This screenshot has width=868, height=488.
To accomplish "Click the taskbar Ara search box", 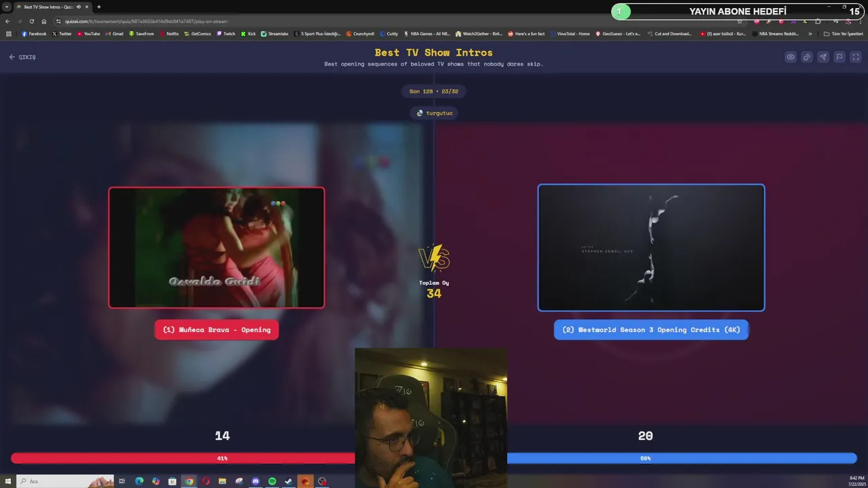I will pyautogui.click(x=64, y=481).
